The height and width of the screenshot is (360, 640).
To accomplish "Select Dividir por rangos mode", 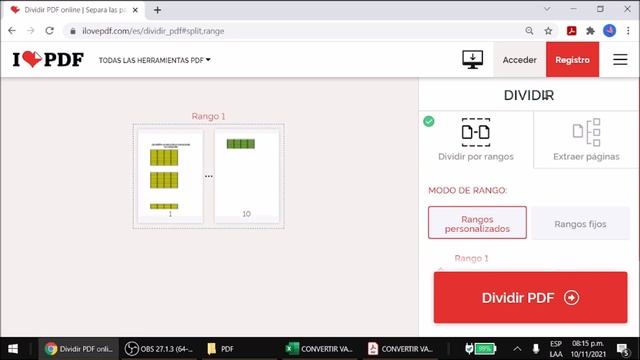I will [x=476, y=140].
